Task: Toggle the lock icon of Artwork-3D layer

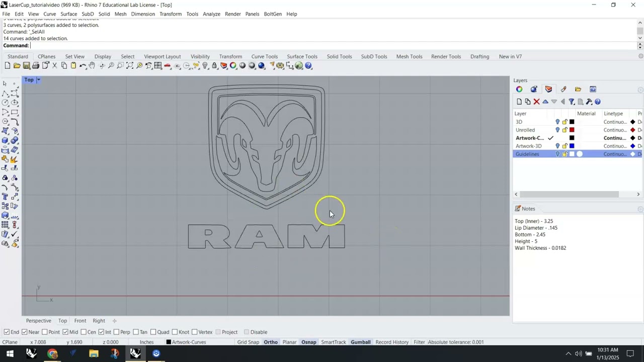Action: click(565, 146)
